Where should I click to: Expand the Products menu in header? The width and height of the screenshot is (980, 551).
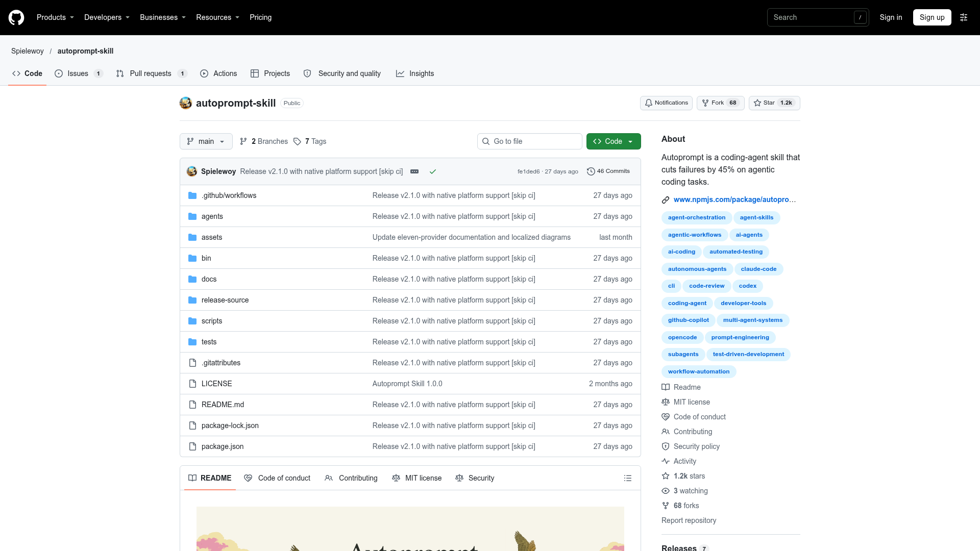55,17
